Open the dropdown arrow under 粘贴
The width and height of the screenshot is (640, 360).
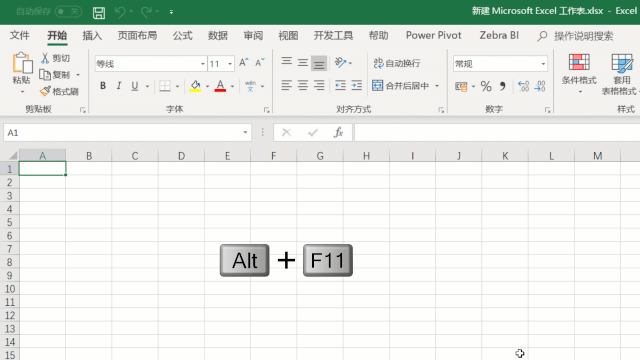tap(22, 92)
